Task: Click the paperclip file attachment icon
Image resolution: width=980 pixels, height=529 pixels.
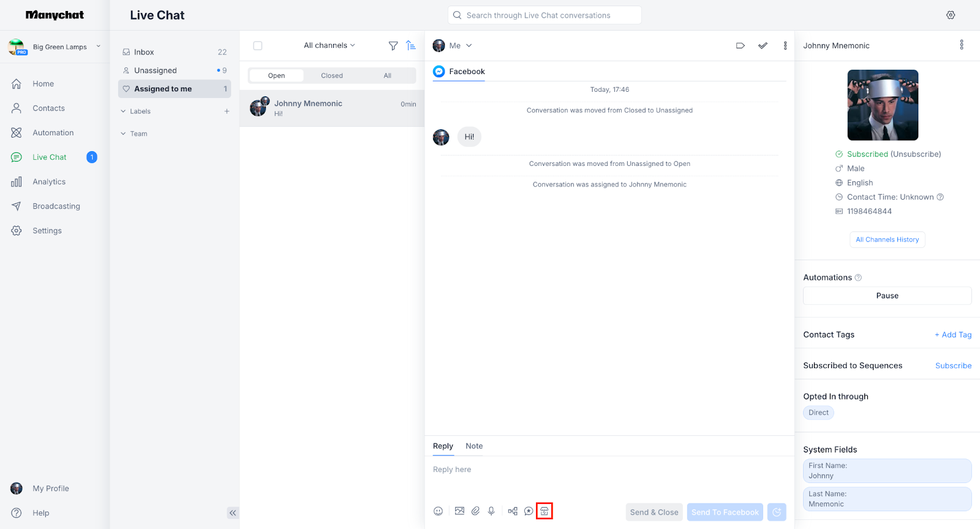Action: [475, 511]
